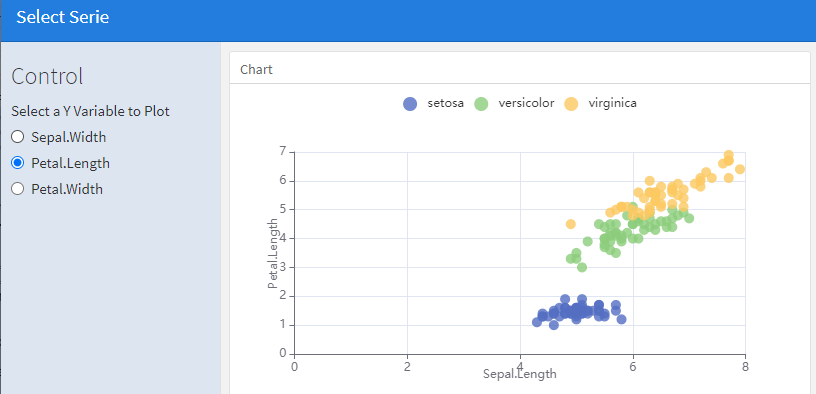Click the Chart panel title
Viewport: 816px width, 394px height.
(257, 69)
